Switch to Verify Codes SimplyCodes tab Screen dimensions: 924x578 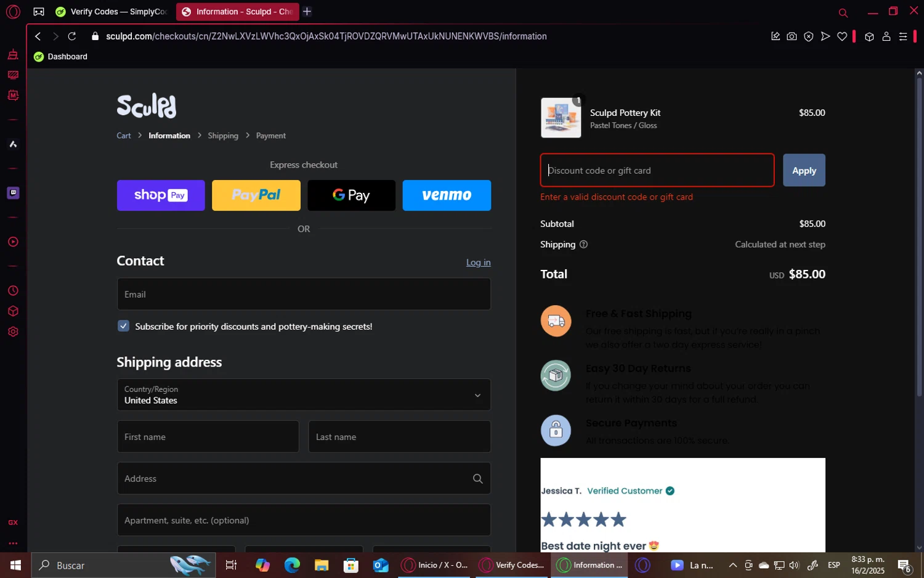[111, 12]
